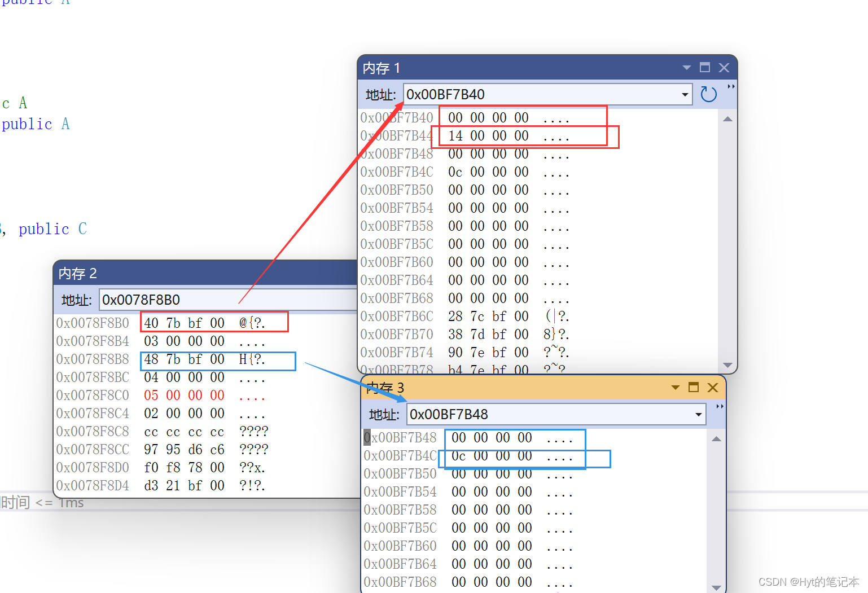Click the toolbar overflow chevron in Memory 1
The height and width of the screenshot is (593, 868).
pyautogui.click(x=731, y=87)
